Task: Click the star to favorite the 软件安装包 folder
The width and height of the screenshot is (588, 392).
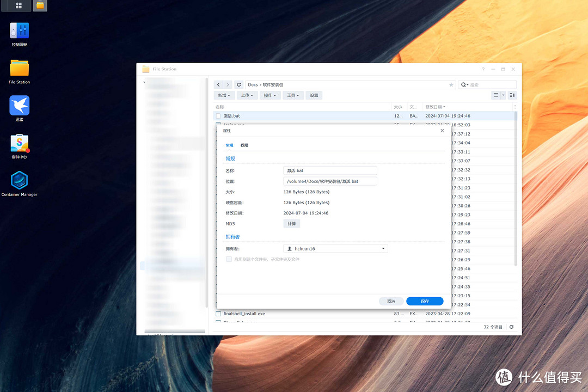Action: coord(452,84)
